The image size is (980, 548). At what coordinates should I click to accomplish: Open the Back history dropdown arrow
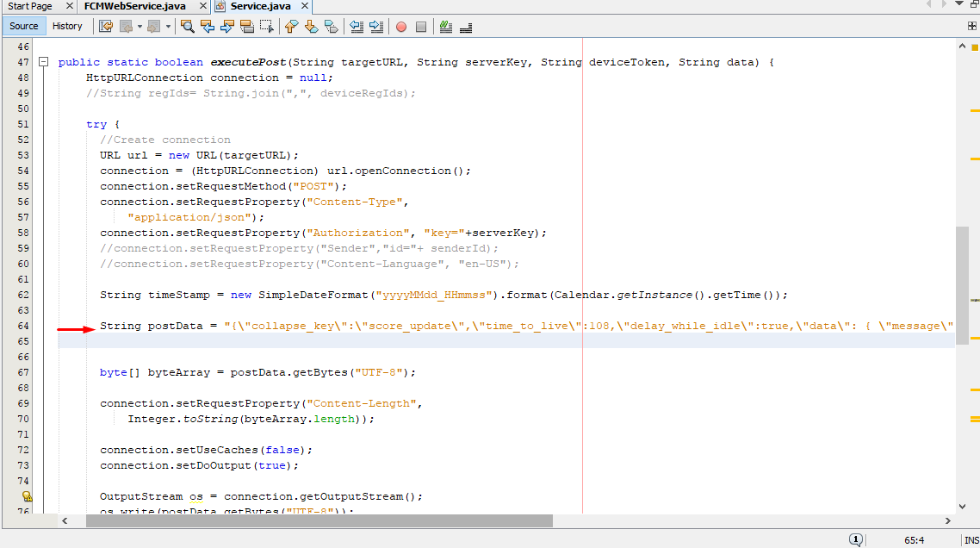(140, 26)
